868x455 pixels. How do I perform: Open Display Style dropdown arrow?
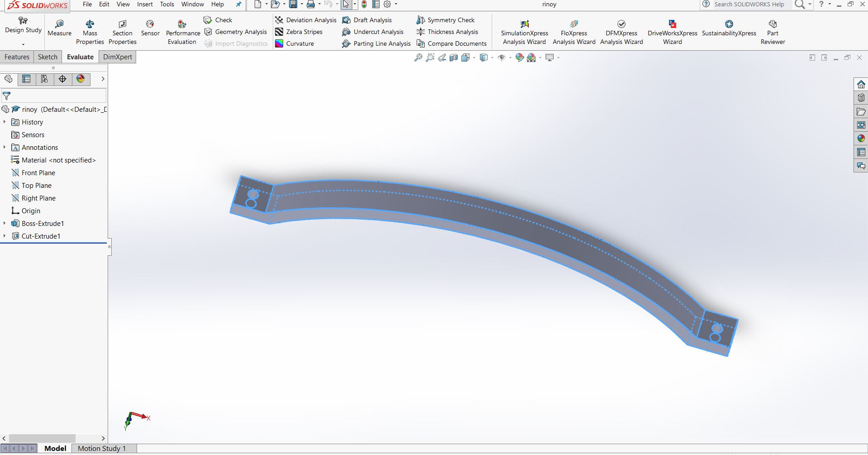click(x=492, y=57)
